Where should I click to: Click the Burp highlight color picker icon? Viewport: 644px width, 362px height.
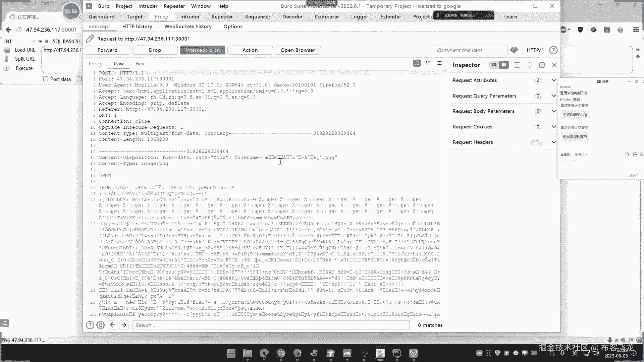pyautogui.click(x=514, y=50)
